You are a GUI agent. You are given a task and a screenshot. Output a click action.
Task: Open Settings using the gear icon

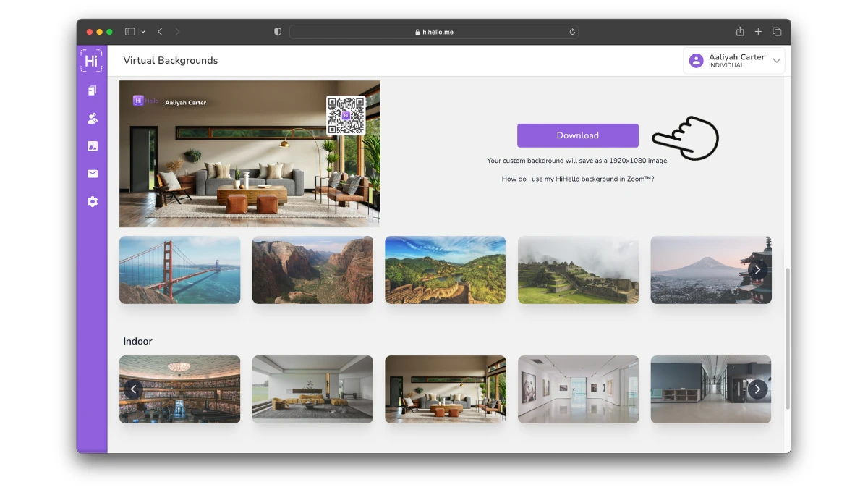(92, 201)
